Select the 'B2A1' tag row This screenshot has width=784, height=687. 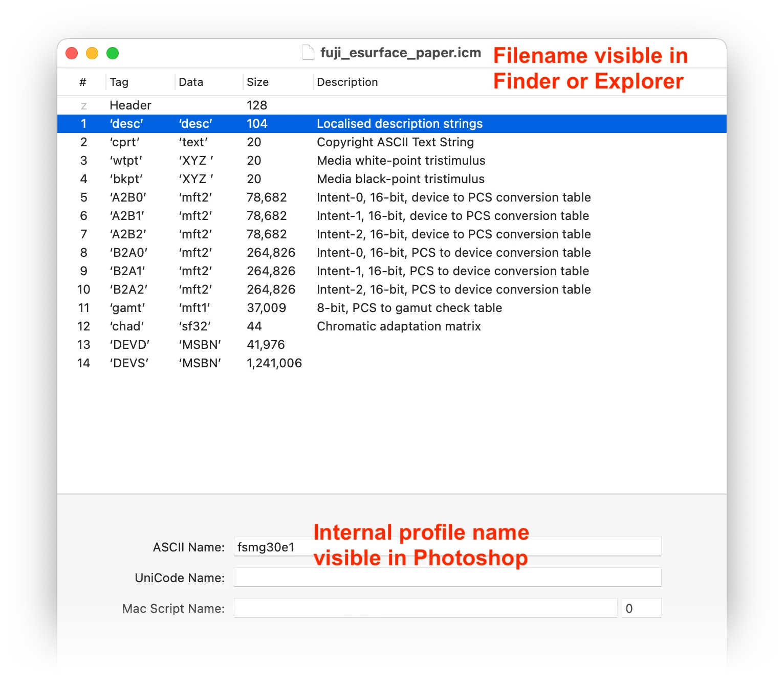coord(392,271)
